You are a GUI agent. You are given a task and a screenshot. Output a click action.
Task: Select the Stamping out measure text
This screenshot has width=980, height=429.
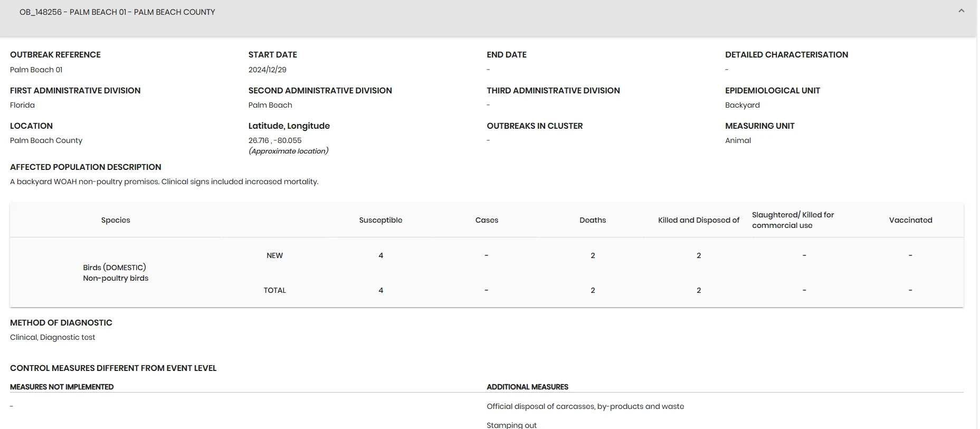point(511,425)
